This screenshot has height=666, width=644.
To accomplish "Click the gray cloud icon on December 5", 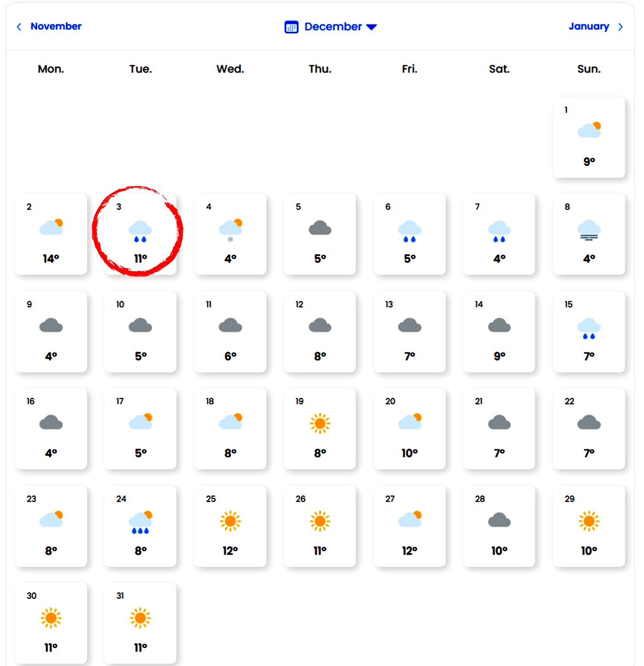I will pos(320,228).
